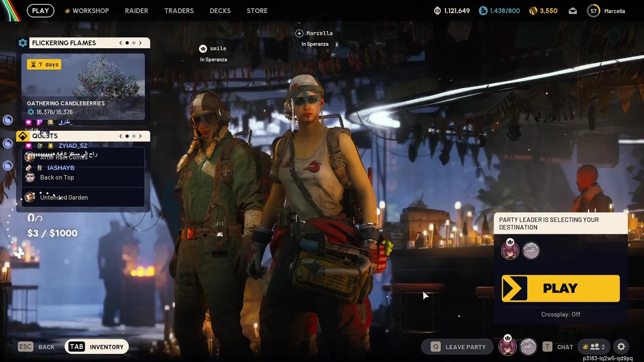The image size is (644, 362).
Task: Switch to the RAIDER tab
Action: (136, 11)
